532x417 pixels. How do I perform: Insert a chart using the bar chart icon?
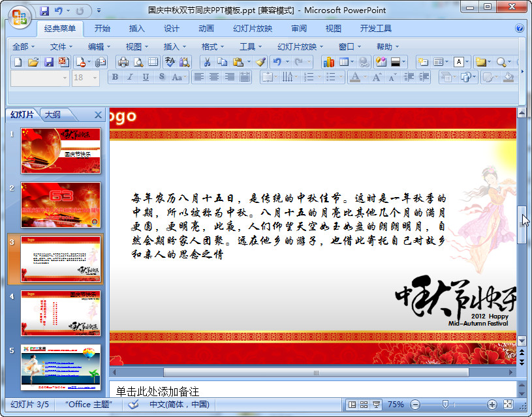(328, 62)
